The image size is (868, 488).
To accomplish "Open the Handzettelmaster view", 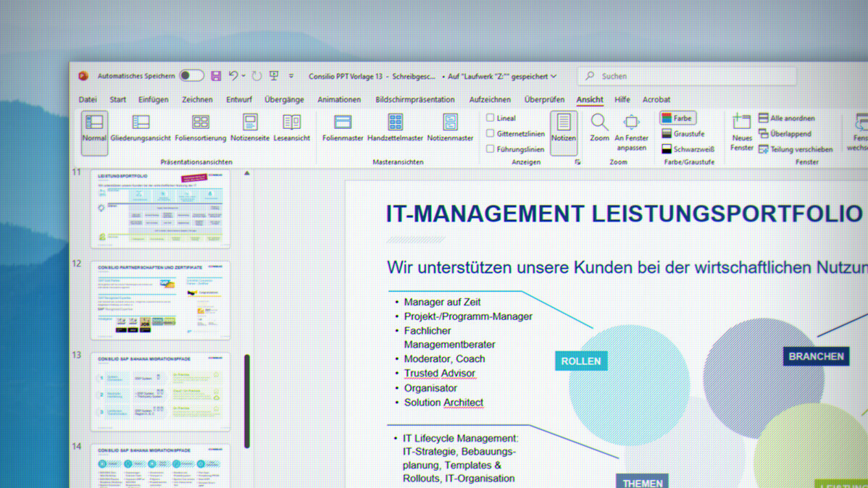I will (396, 128).
